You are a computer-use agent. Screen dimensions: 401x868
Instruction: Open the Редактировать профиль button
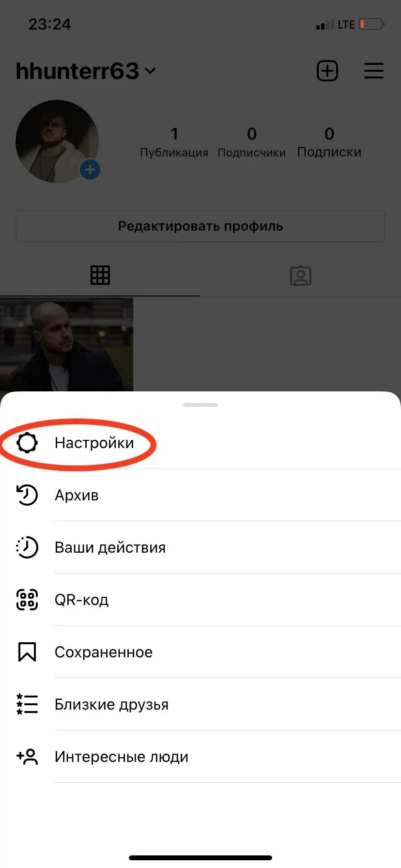point(200,226)
